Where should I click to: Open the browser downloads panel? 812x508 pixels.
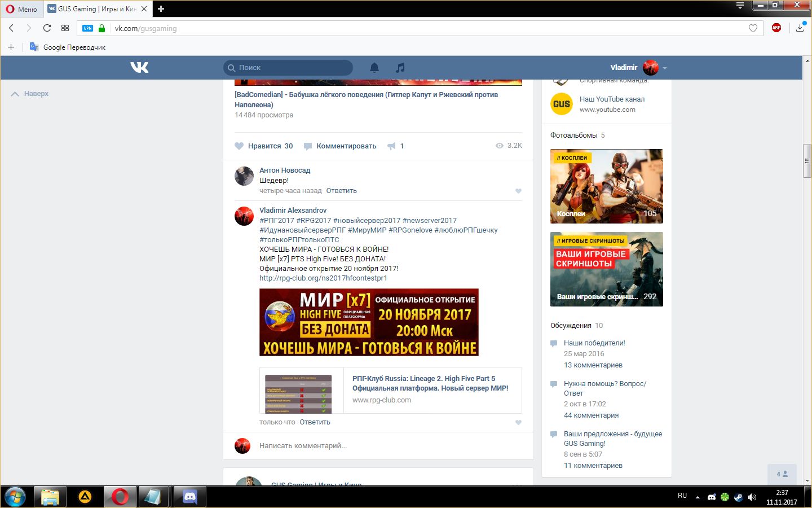click(800, 28)
